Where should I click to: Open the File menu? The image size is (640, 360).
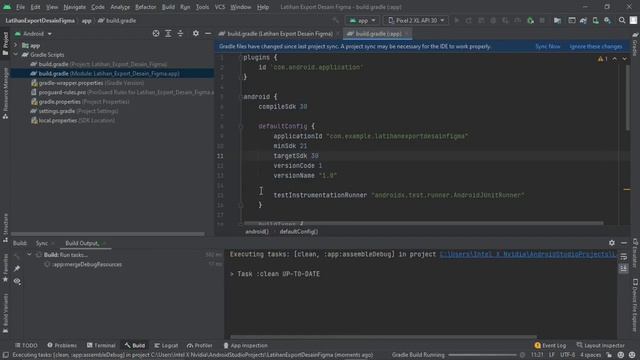pos(20,7)
